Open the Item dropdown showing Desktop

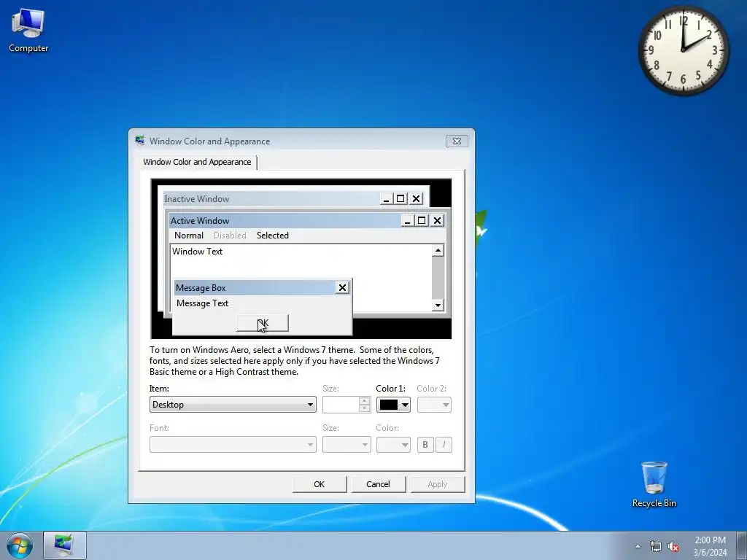[233, 405]
